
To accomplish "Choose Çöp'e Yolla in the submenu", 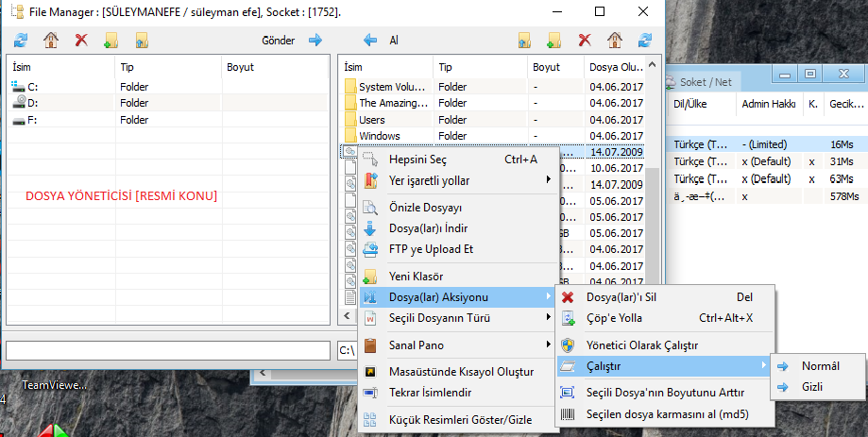I will [x=664, y=318].
